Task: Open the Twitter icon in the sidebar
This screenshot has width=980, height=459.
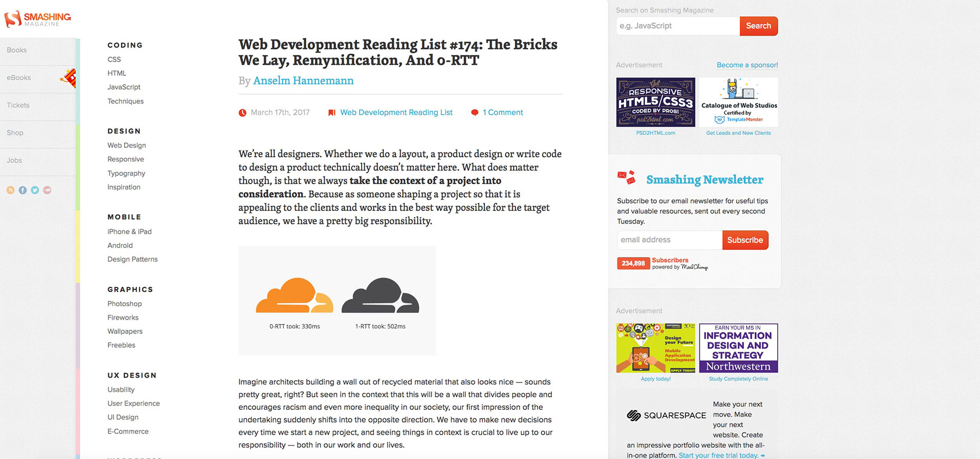Action: (x=35, y=190)
